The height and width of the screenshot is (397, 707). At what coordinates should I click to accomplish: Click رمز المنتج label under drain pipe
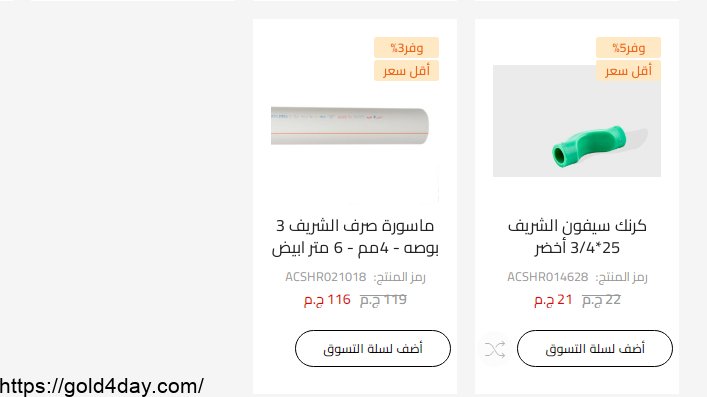tap(399, 277)
